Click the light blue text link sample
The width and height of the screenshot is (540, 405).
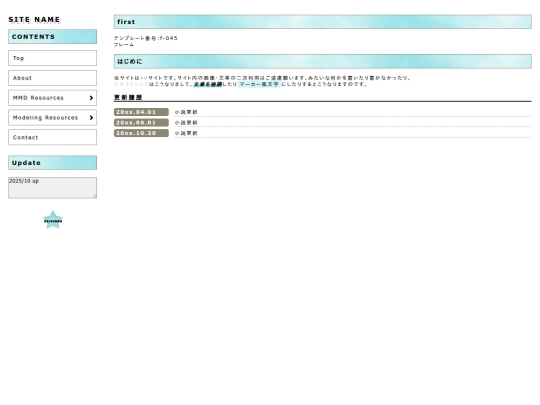pos(131,84)
